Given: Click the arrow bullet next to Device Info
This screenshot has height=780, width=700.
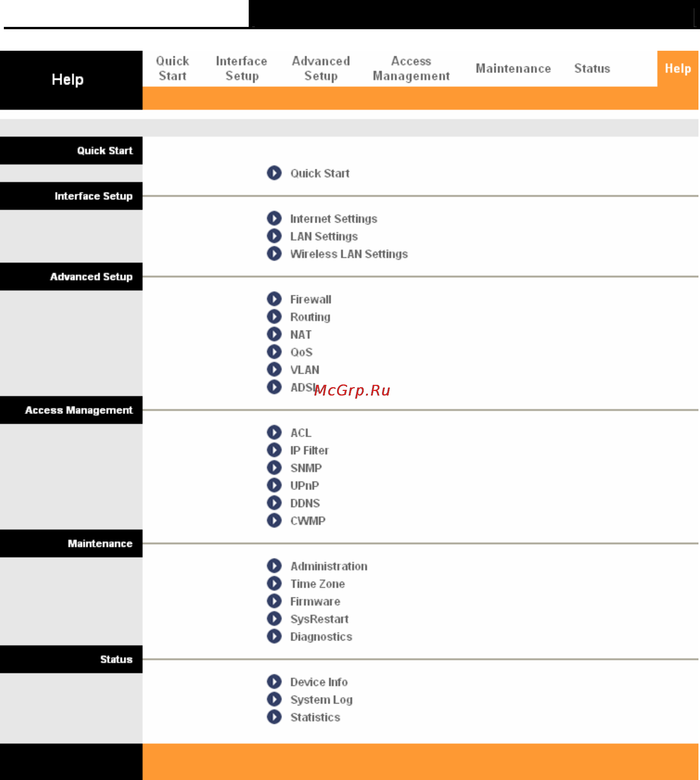Looking at the screenshot, I should (x=274, y=682).
